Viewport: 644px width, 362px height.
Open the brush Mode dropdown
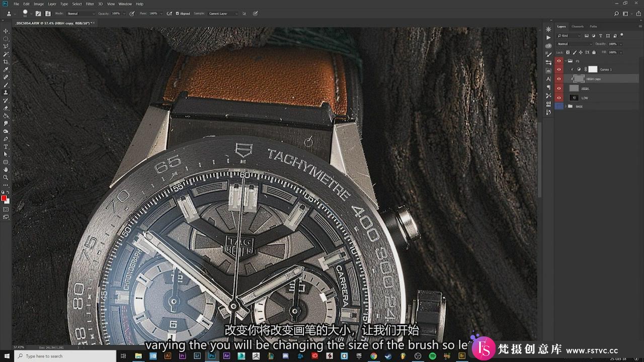click(80, 14)
